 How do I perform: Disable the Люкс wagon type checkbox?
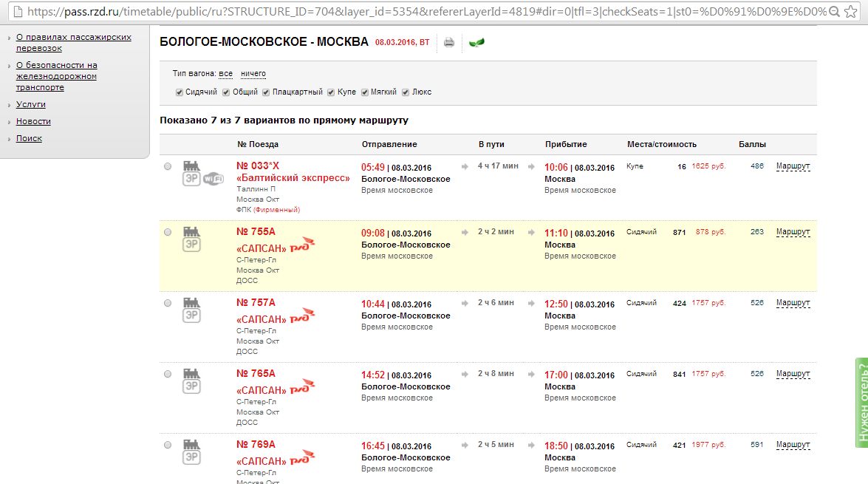405,92
